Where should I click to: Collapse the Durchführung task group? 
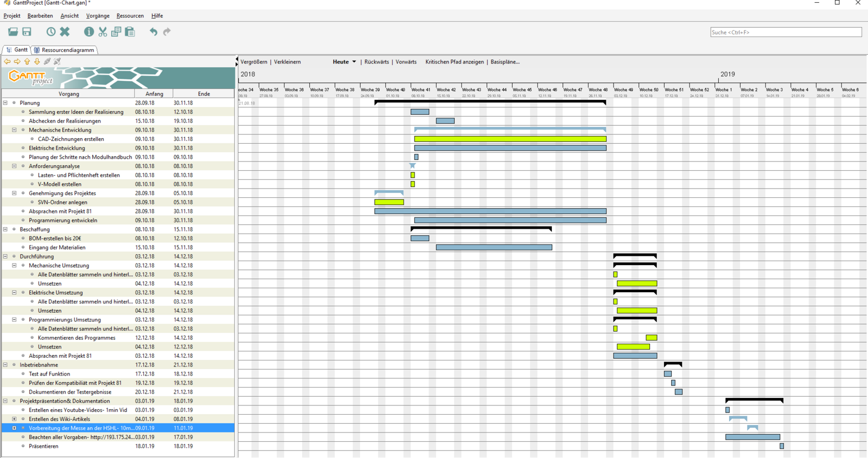click(x=5, y=256)
